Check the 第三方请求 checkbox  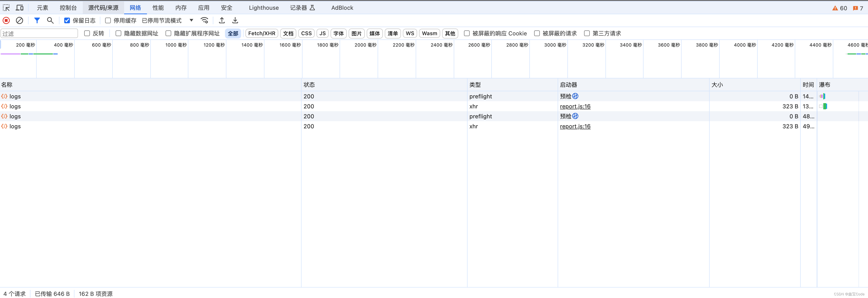pos(587,33)
